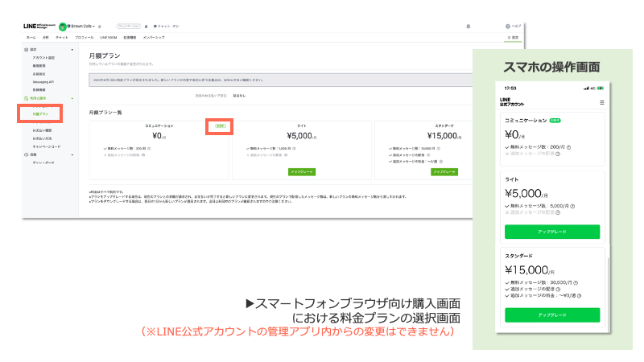This screenshot has height=362, width=644.
Task: Open キャンペーンコード in the sidebar
Action: click(46, 146)
